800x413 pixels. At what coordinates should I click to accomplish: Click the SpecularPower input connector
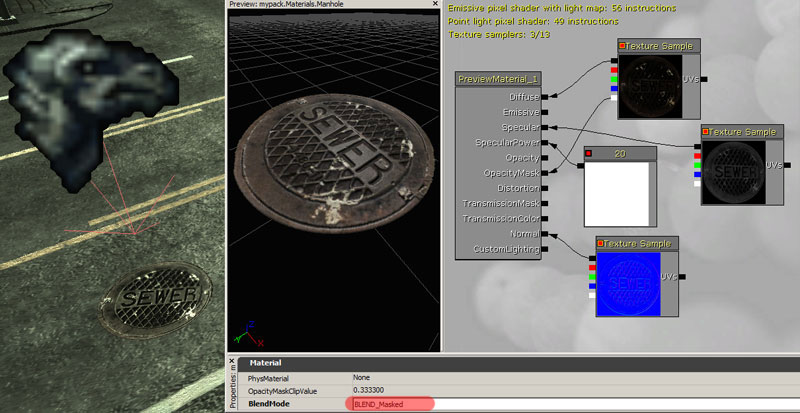click(x=545, y=142)
